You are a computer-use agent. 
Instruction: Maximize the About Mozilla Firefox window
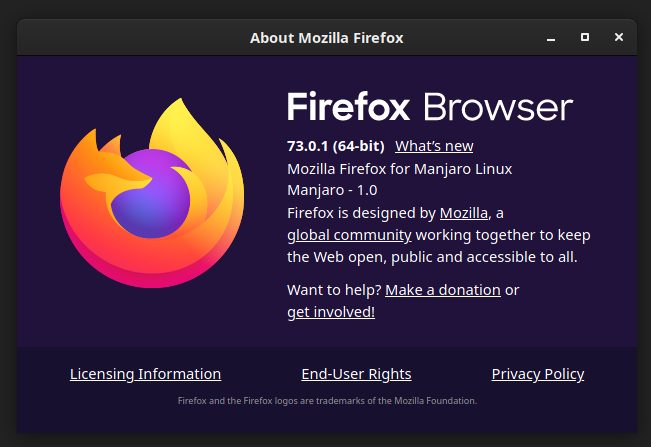585,37
